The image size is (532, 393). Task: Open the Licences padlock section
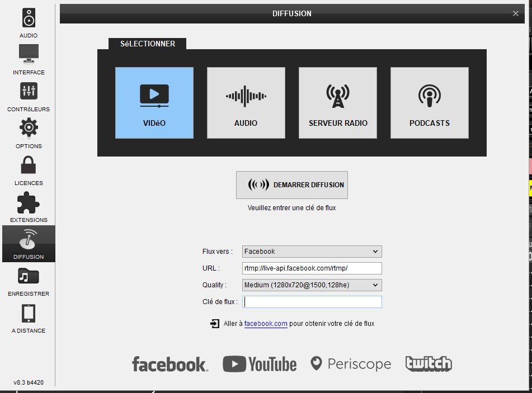(x=29, y=171)
